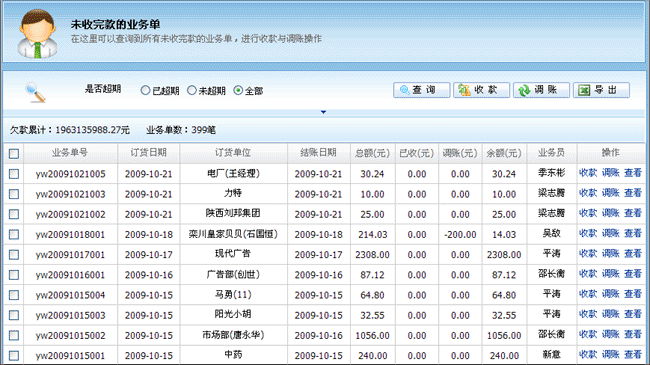Click the 查询 search button
The width and height of the screenshot is (650, 365).
(422, 90)
